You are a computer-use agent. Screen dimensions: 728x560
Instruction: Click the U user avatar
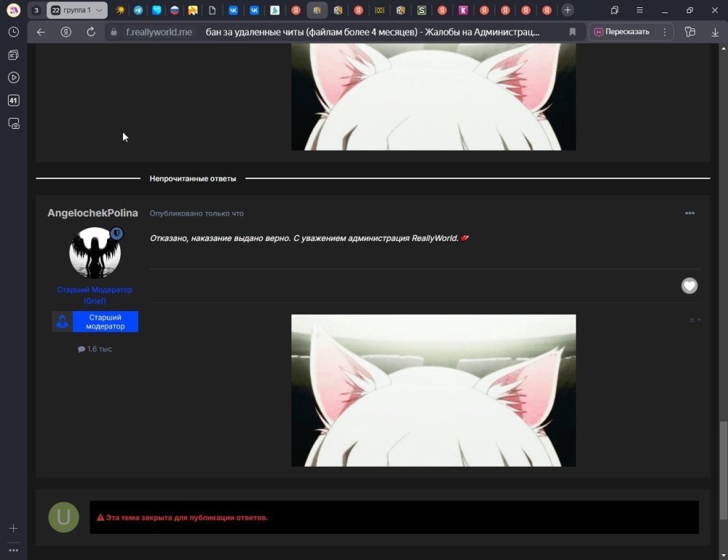[x=63, y=517]
